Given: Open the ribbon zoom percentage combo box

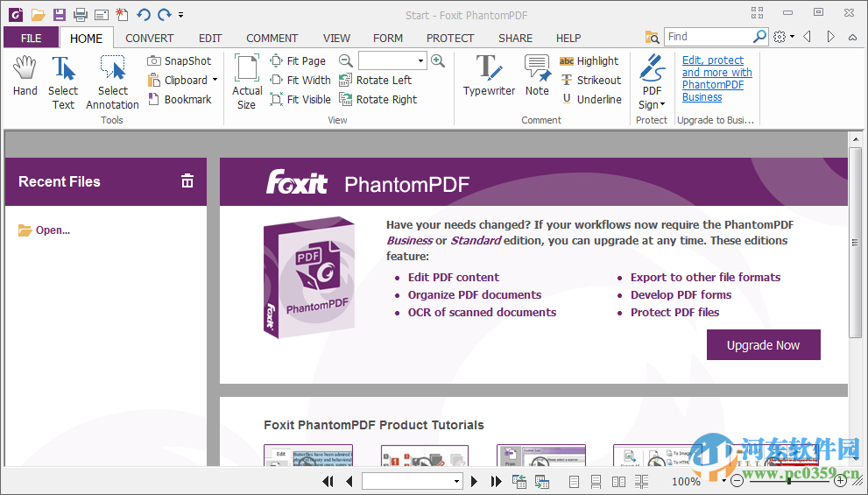Looking at the screenshot, I should tap(392, 60).
